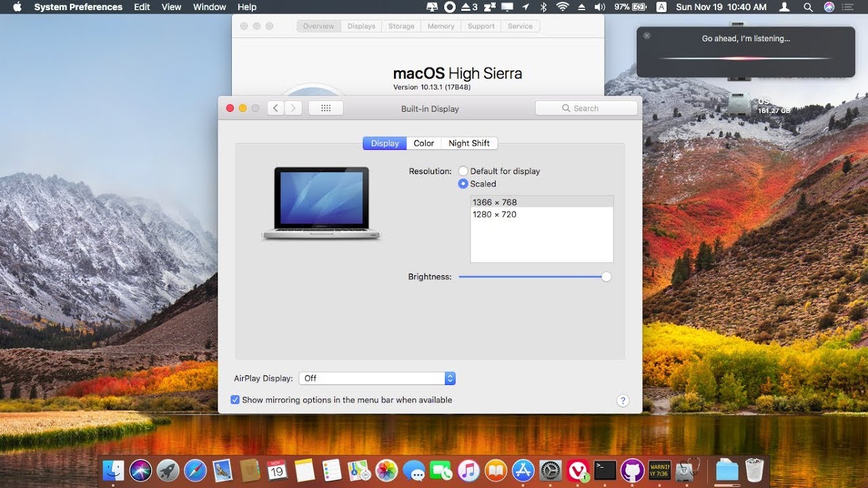
Task: Open Reminders list app in dock
Action: tap(332, 470)
